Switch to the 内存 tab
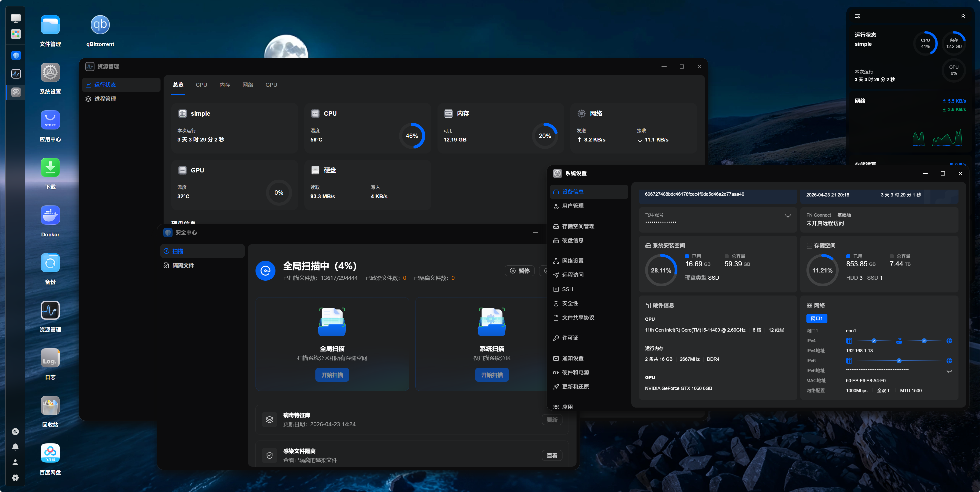 tap(225, 85)
